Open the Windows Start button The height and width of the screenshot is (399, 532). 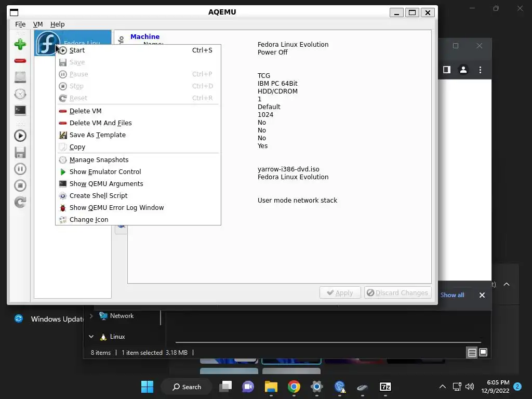(x=147, y=387)
